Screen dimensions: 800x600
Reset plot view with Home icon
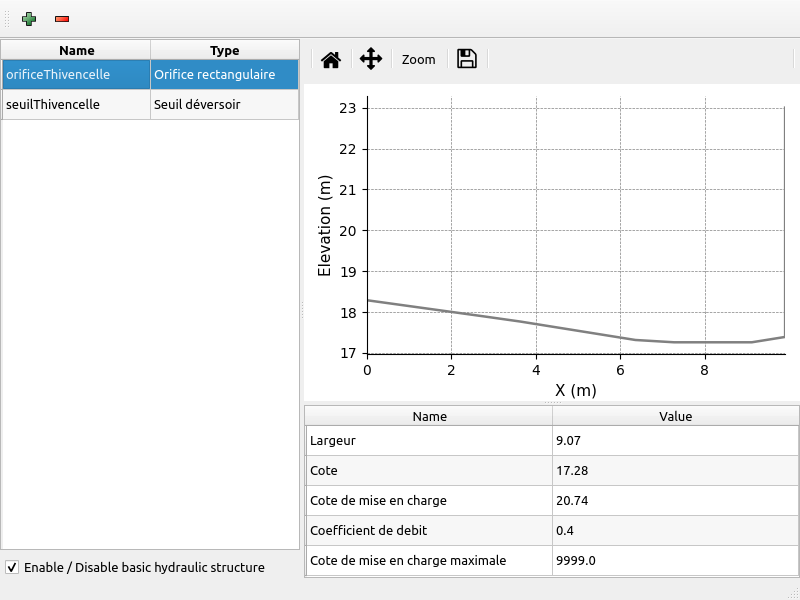click(x=331, y=59)
